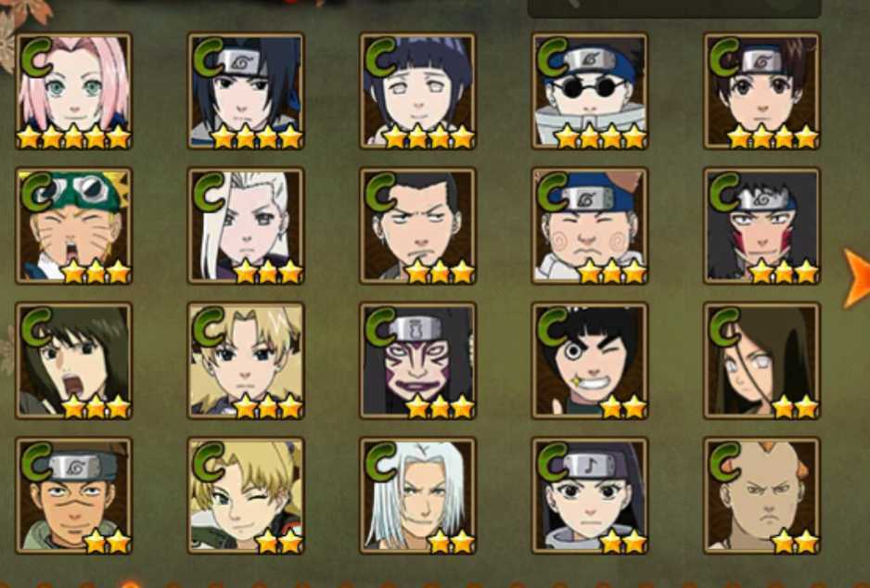The image size is (870, 588).
Task: Tap the bowl-cut ninja winking and grinning
Action: click(590, 361)
